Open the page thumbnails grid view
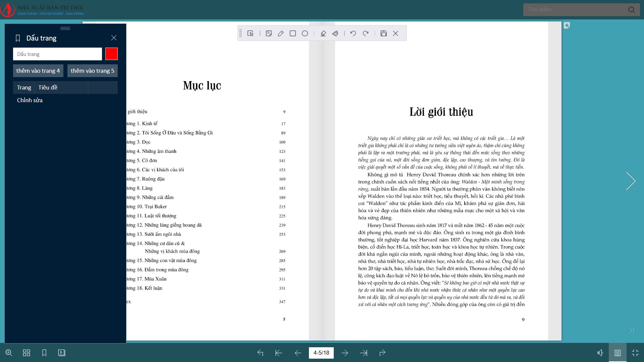The width and height of the screenshot is (644, 362). pos(26,353)
